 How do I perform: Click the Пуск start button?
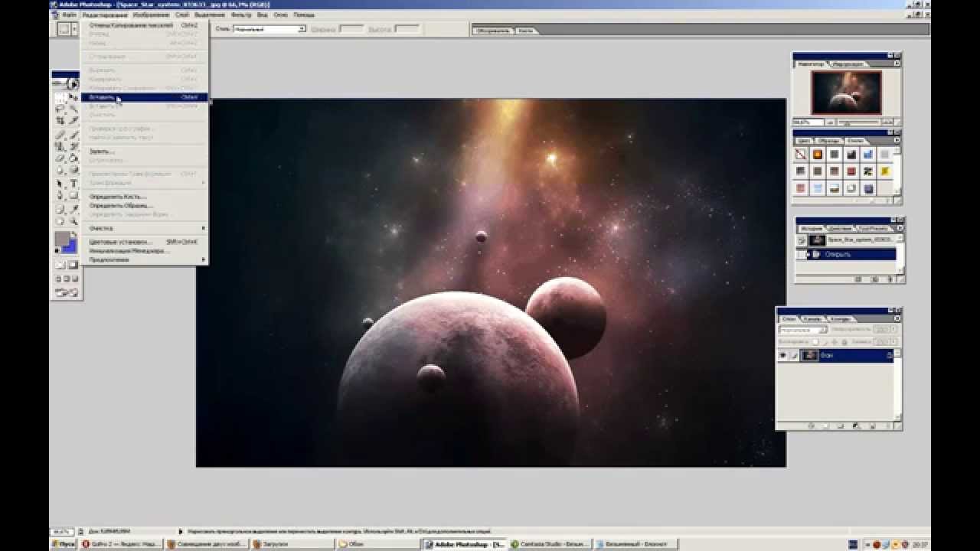coord(64,544)
